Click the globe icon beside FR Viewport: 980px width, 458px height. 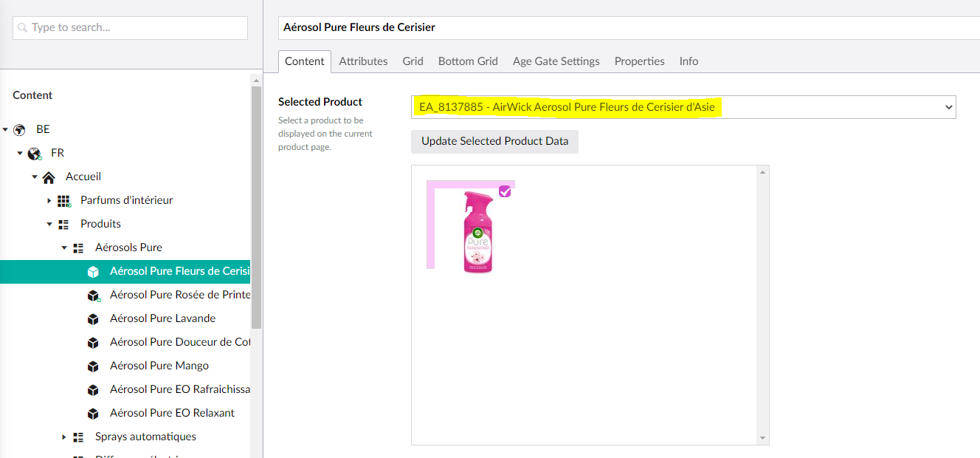[x=35, y=153]
